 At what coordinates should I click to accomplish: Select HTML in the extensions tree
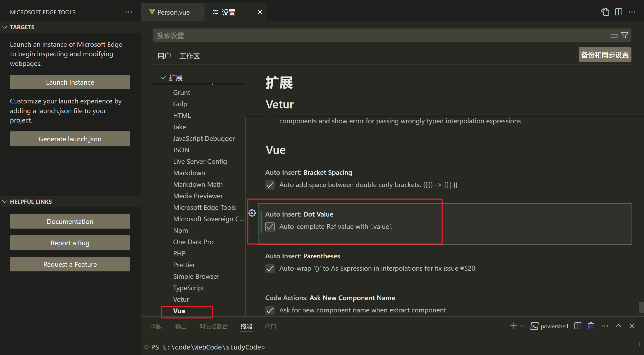(182, 115)
